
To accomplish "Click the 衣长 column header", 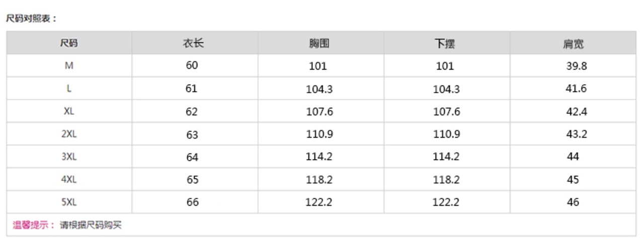I will click(193, 43).
